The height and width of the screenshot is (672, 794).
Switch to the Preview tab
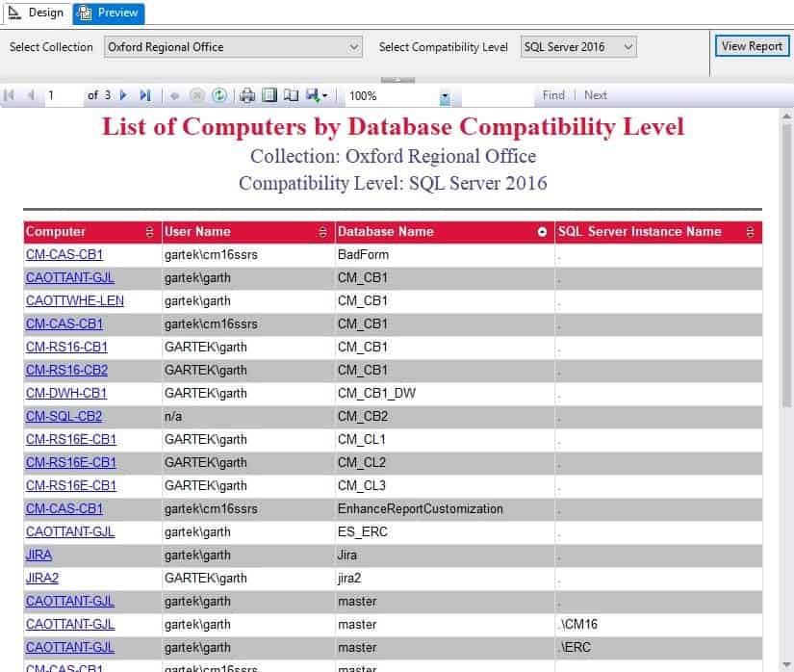[109, 13]
